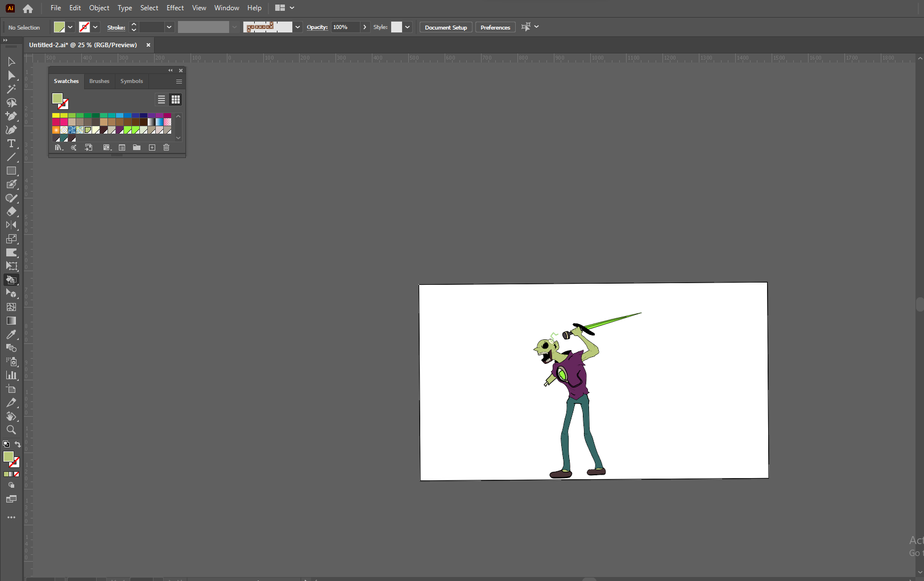Viewport: 924px width, 581px height.
Task: Swap fill and stroke arrows in toolbar
Action: 18,445
